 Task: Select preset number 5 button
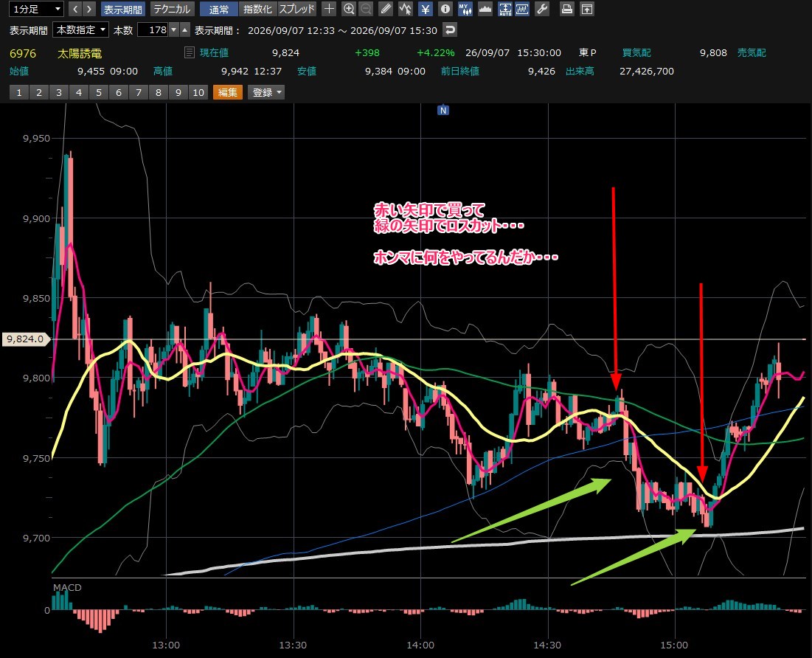[x=98, y=92]
